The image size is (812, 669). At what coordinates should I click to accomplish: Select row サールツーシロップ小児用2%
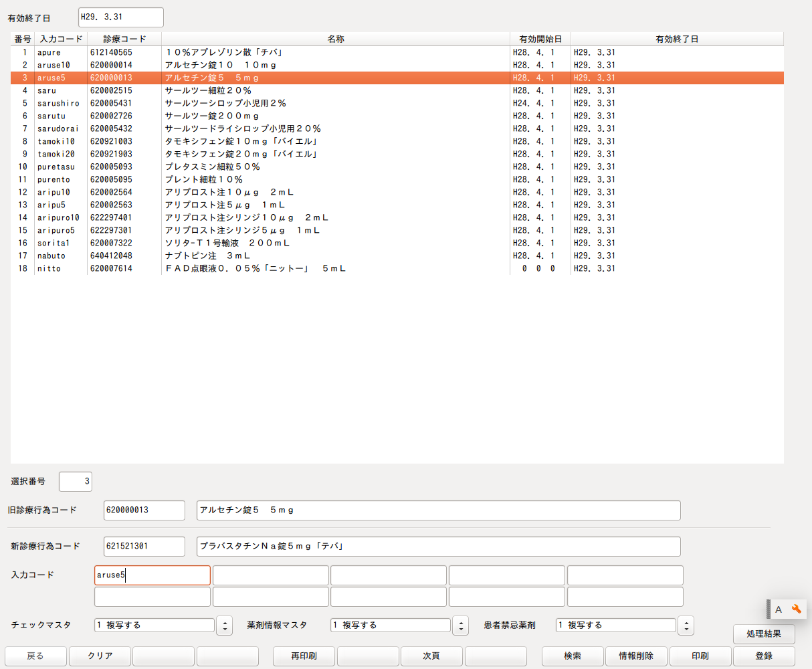397,103
